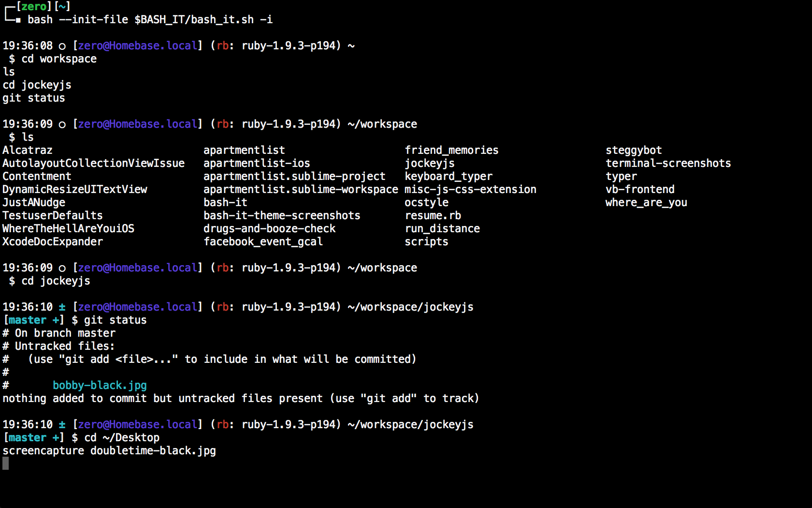Select the misc-js-css-extension directory
This screenshot has height=508, width=812.
(470, 190)
